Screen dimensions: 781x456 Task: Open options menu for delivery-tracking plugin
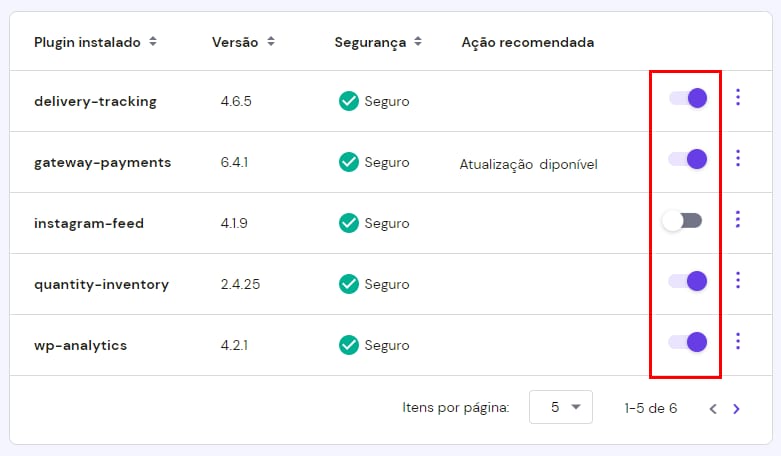coord(738,97)
